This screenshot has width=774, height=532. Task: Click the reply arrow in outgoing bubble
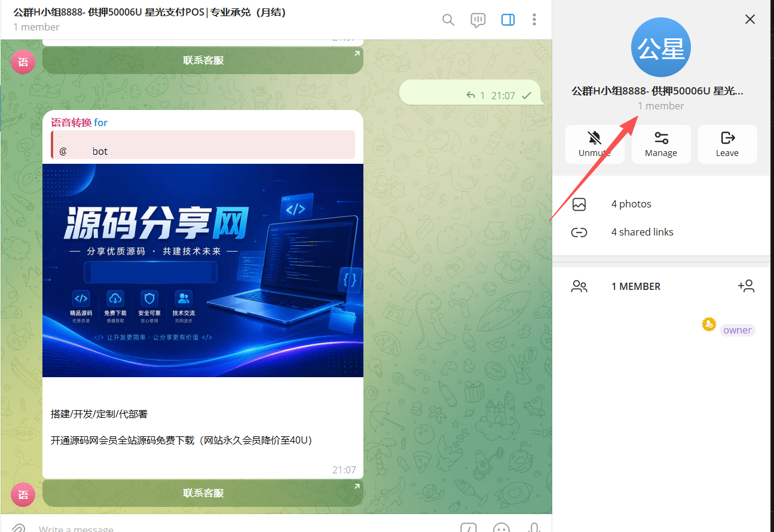471,95
